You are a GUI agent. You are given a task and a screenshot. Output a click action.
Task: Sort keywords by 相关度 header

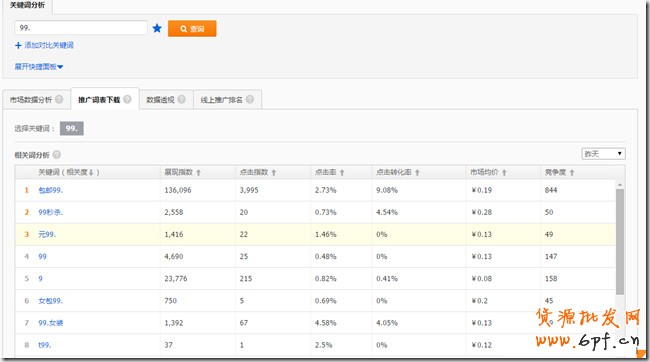(x=69, y=172)
